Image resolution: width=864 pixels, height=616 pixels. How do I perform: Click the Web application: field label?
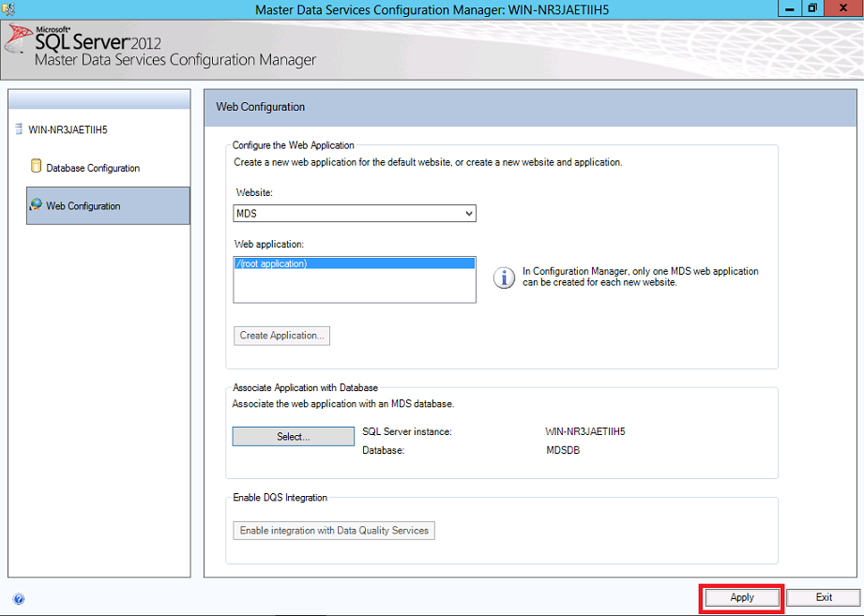pos(269,244)
